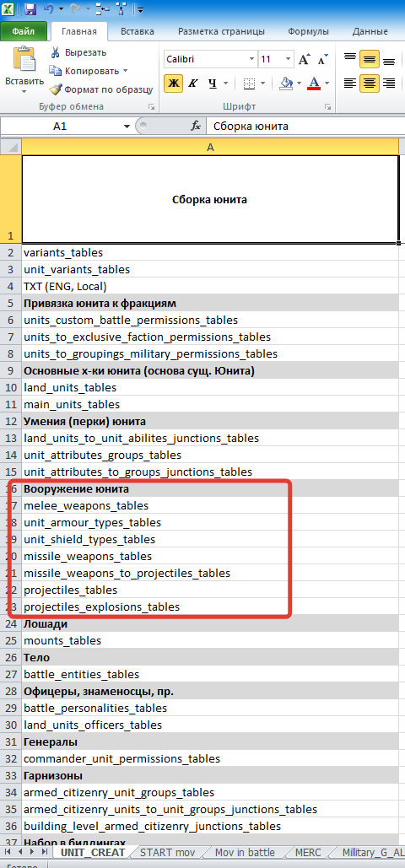
Task: Click the Save icon in quick access toolbar
Action: coord(30,9)
